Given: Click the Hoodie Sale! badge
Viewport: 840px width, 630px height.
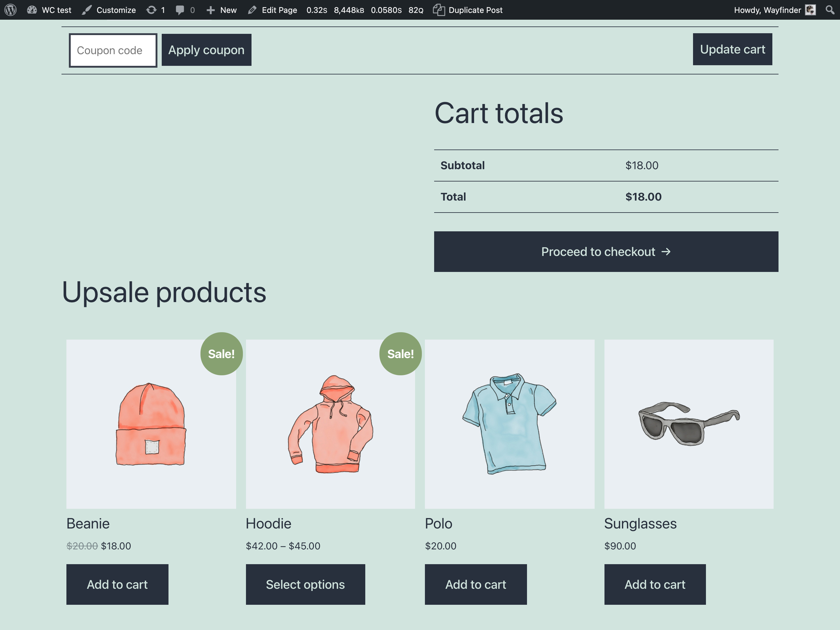Looking at the screenshot, I should (400, 354).
